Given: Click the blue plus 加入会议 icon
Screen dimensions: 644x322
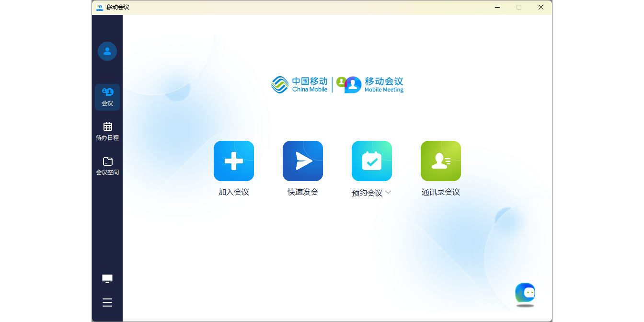Looking at the screenshot, I should coord(234,161).
